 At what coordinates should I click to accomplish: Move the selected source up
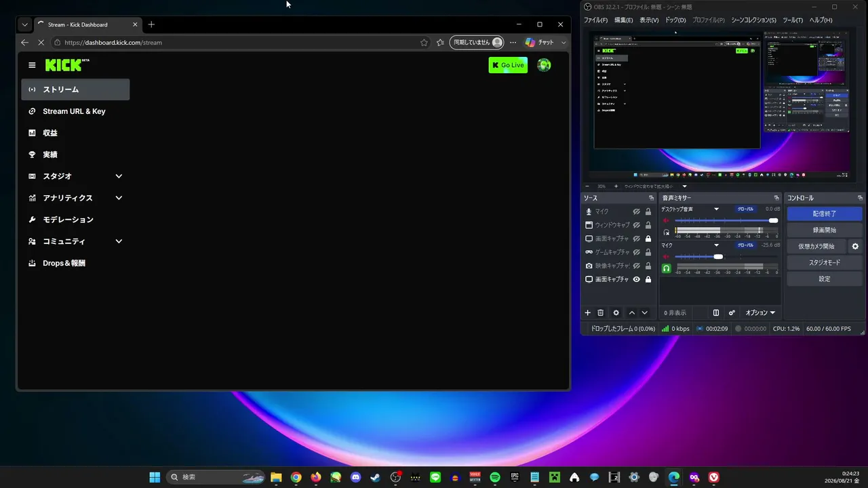click(632, 312)
